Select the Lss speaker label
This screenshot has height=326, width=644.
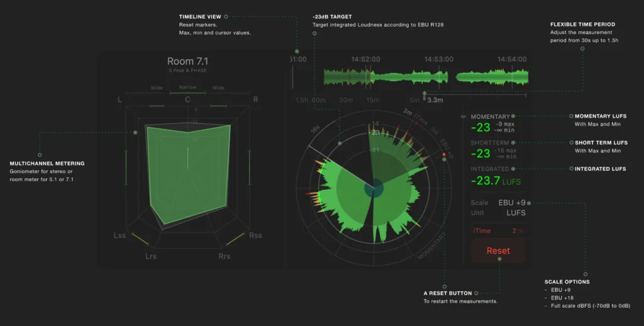[119, 235]
